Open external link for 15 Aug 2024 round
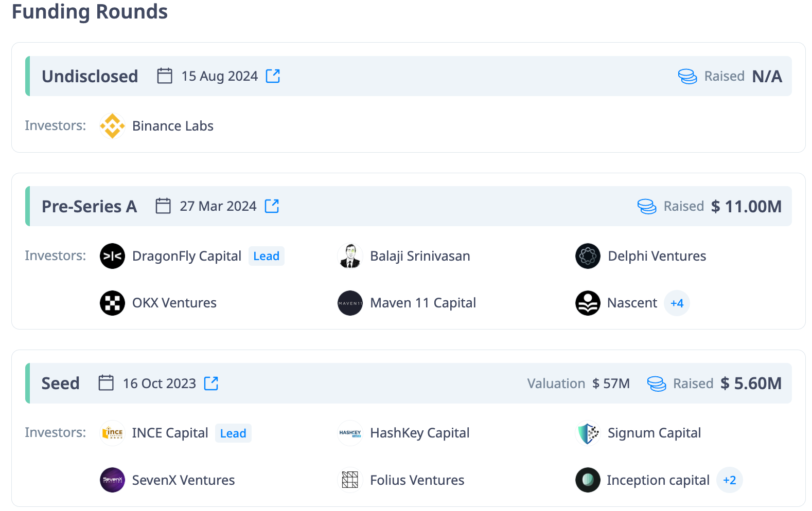The height and width of the screenshot is (511, 812). click(x=273, y=76)
